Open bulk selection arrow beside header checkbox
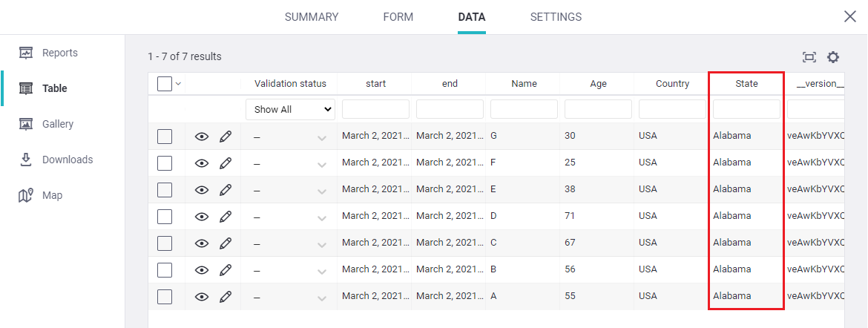The height and width of the screenshot is (328, 868). [178, 85]
